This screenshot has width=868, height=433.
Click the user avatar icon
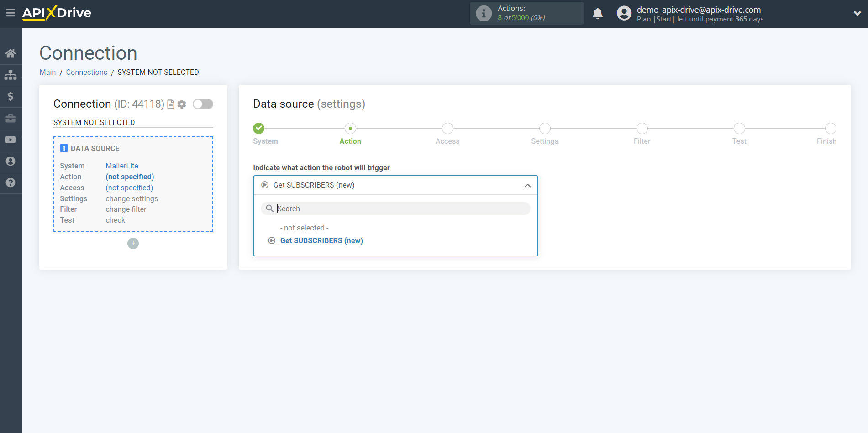coord(624,13)
